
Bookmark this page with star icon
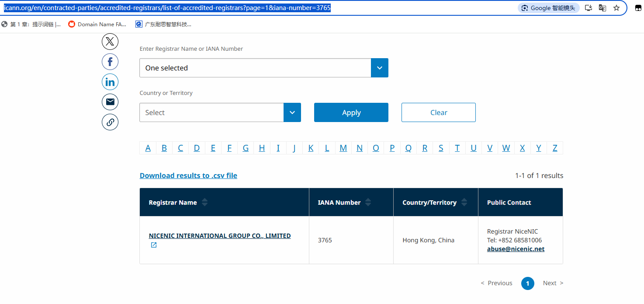pyautogui.click(x=616, y=8)
